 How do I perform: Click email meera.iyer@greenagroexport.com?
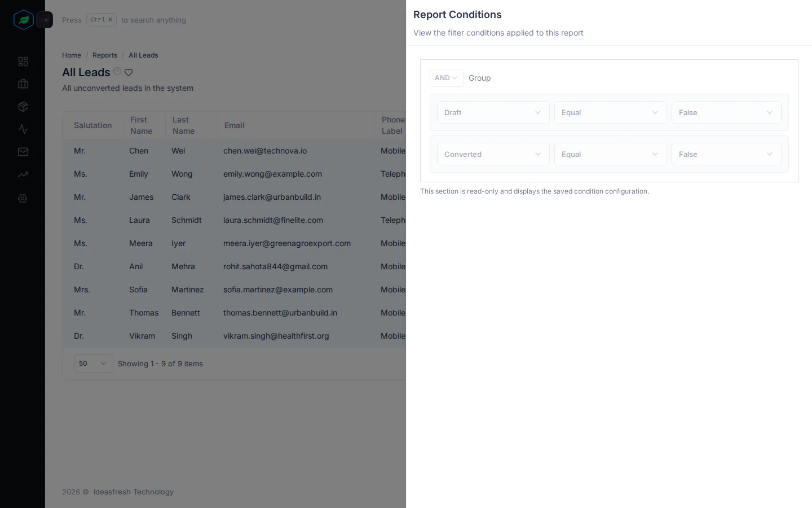point(287,243)
